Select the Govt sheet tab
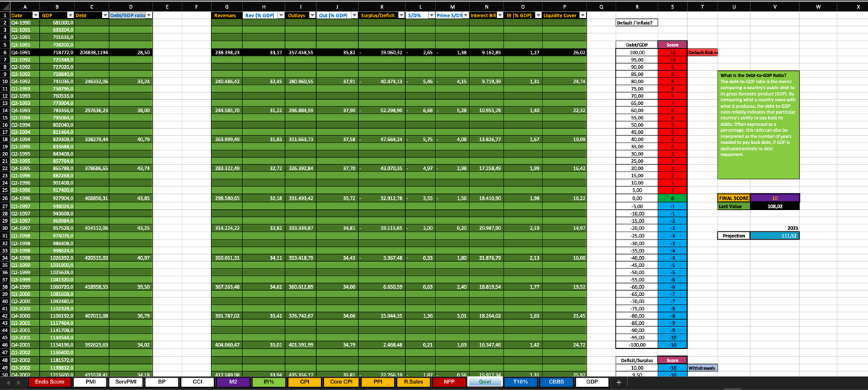 click(485, 382)
